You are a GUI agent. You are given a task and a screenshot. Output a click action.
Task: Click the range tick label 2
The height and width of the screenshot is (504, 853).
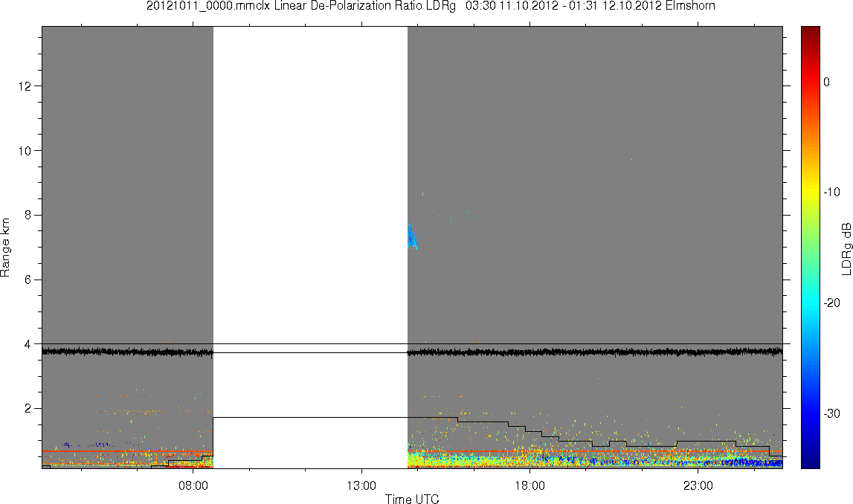click(28, 408)
